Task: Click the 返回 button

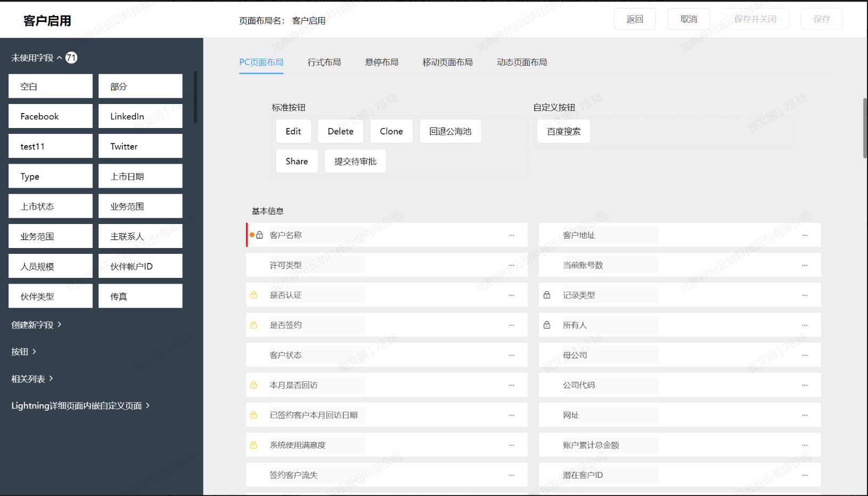Action: 635,19
